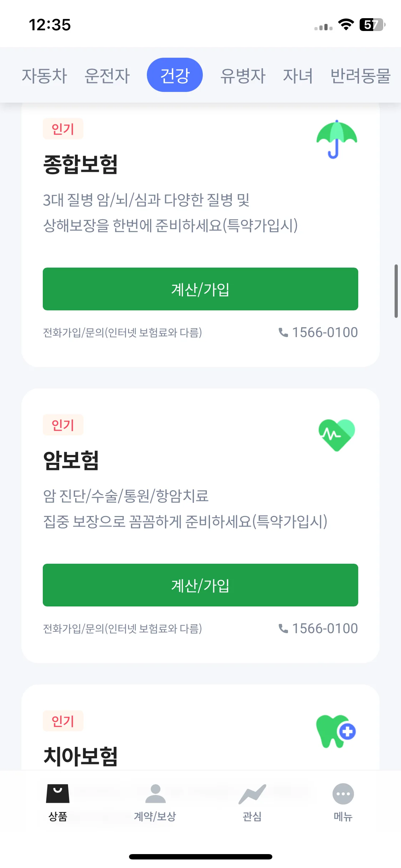Switch to the 자녀 category tab

[298, 76]
